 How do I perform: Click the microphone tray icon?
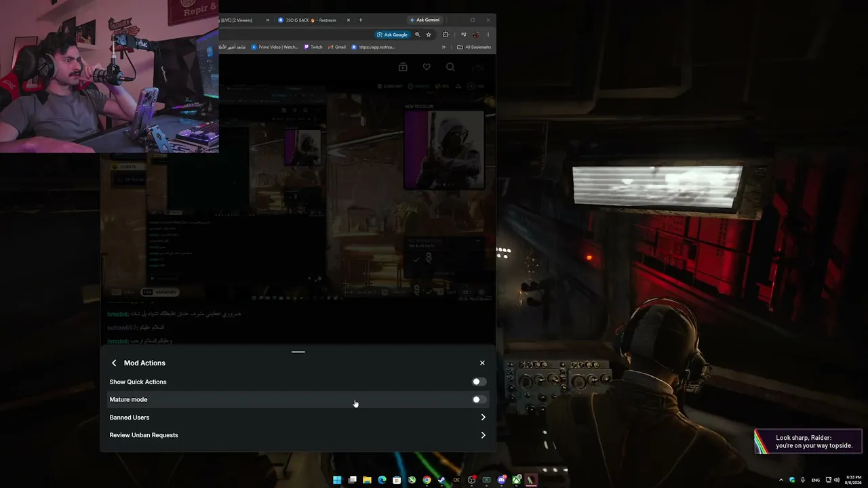point(803,480)
